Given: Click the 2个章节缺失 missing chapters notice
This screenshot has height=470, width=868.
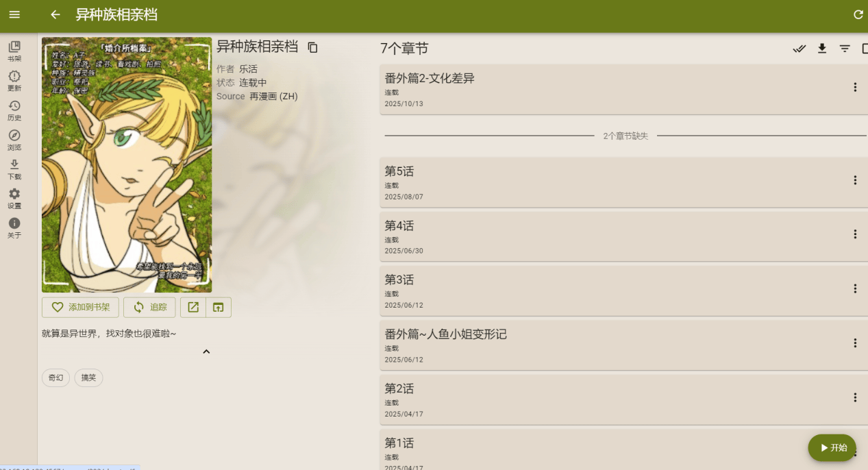Looking at the screenshot, I should pyautogui.click(x=625, y=136).
